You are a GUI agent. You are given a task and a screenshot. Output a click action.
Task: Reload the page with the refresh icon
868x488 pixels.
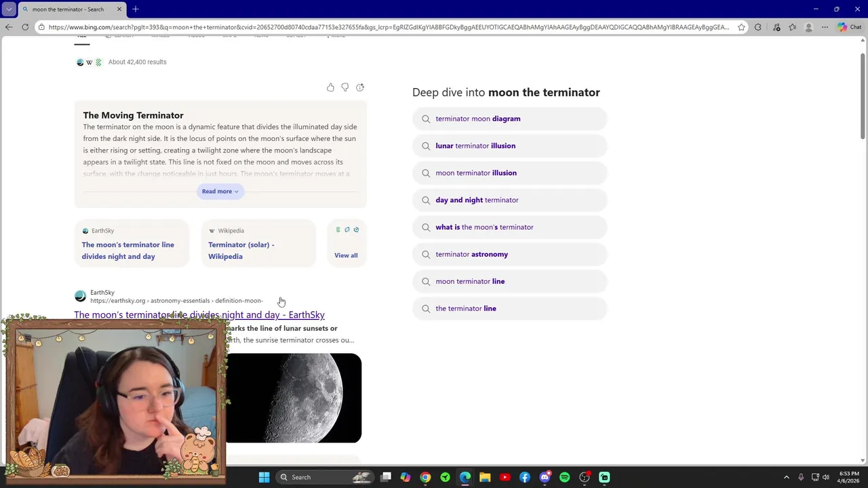(25, 27)
